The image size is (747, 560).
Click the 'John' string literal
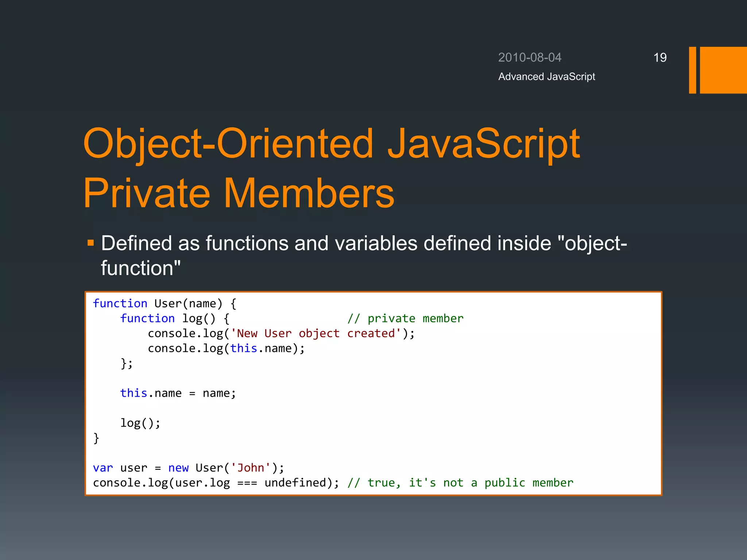tap(251, 468)
